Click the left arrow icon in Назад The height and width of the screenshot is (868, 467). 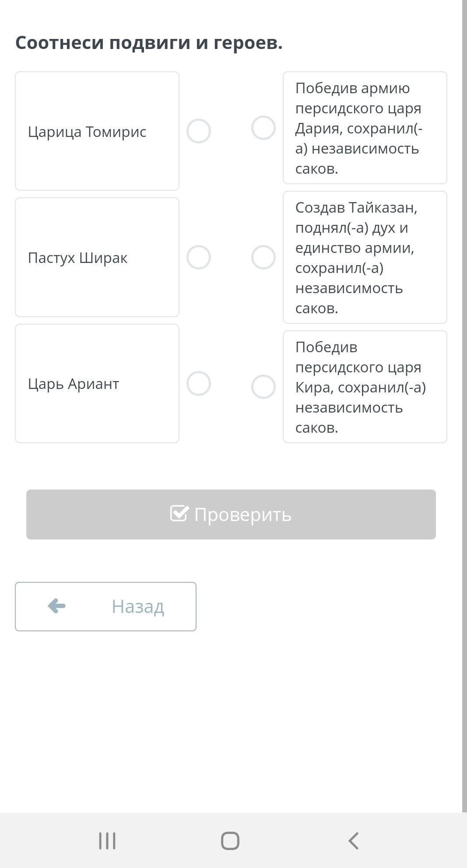[x=56, y=606]
